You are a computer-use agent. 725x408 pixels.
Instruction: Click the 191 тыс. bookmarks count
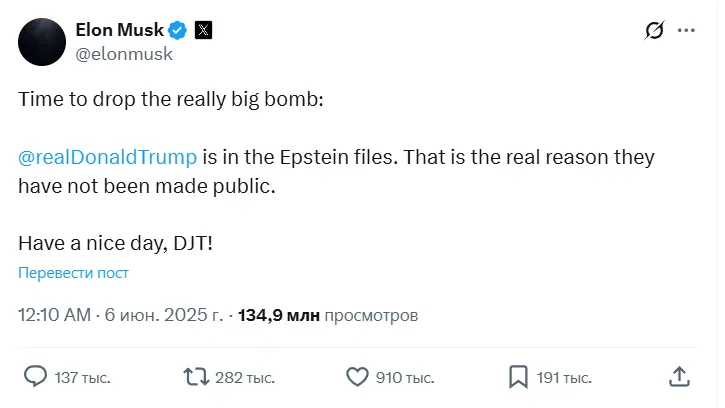coord(563,378)
